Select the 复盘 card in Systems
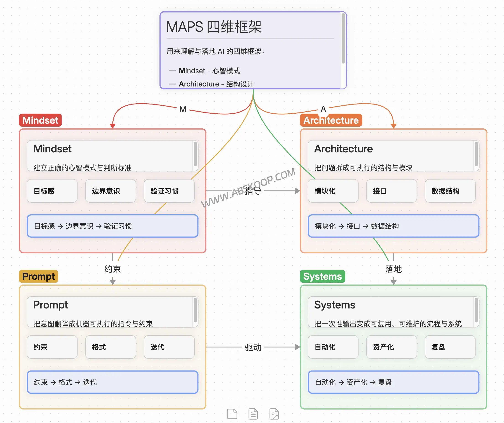Viewport: 504px width, 423px height. click(x=450, y=347)
